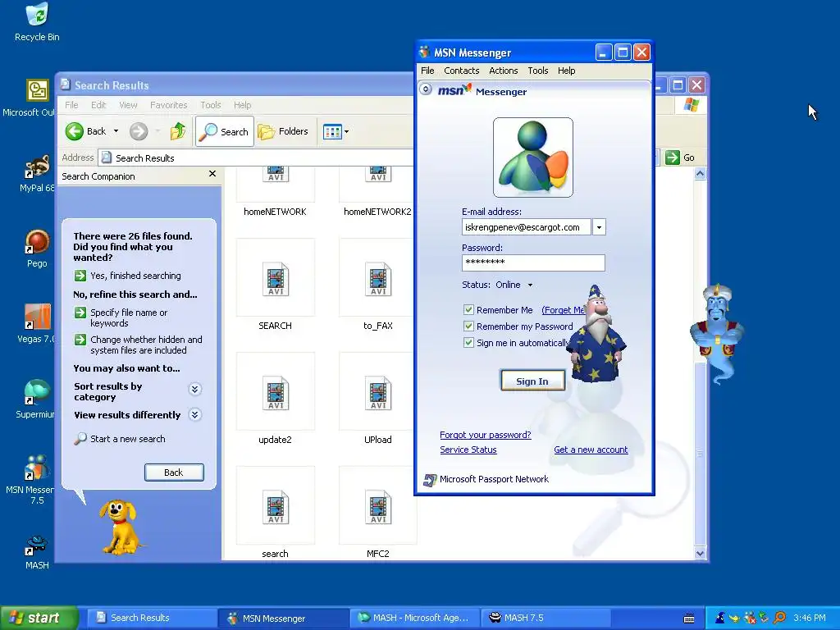Click Start a new search
Screen dimensions: 840x630
(120, 439)
